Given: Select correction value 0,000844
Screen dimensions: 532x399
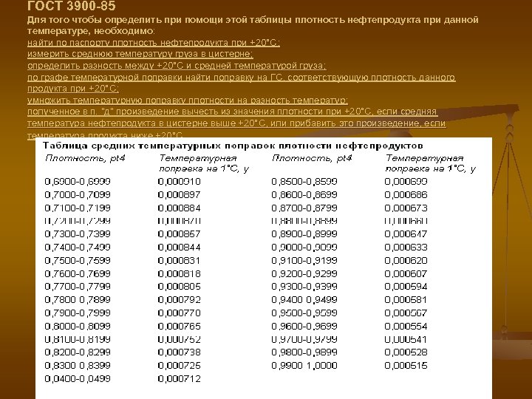Looking at the screenshot, I should click(x=179, y=248).
